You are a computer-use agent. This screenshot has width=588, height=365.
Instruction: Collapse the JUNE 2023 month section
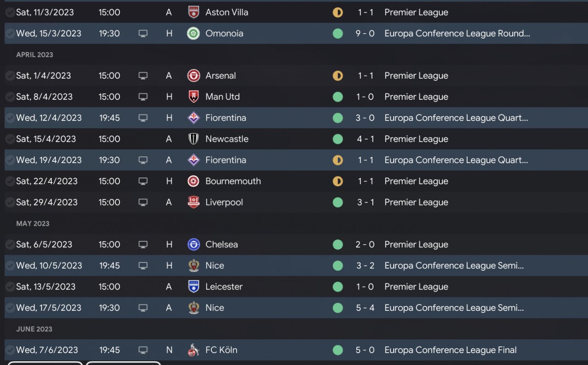[34, 329]
